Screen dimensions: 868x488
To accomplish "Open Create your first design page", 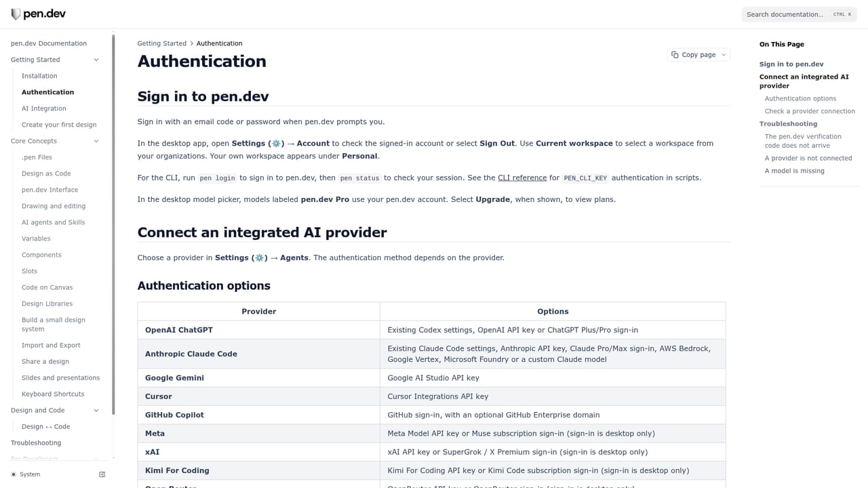I will pyautogui.click(x=59, y=125).
